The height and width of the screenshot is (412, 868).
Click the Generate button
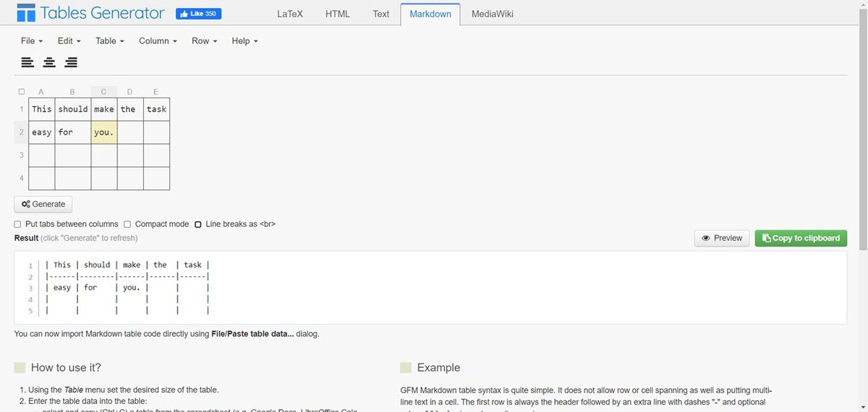pos(43,204)
